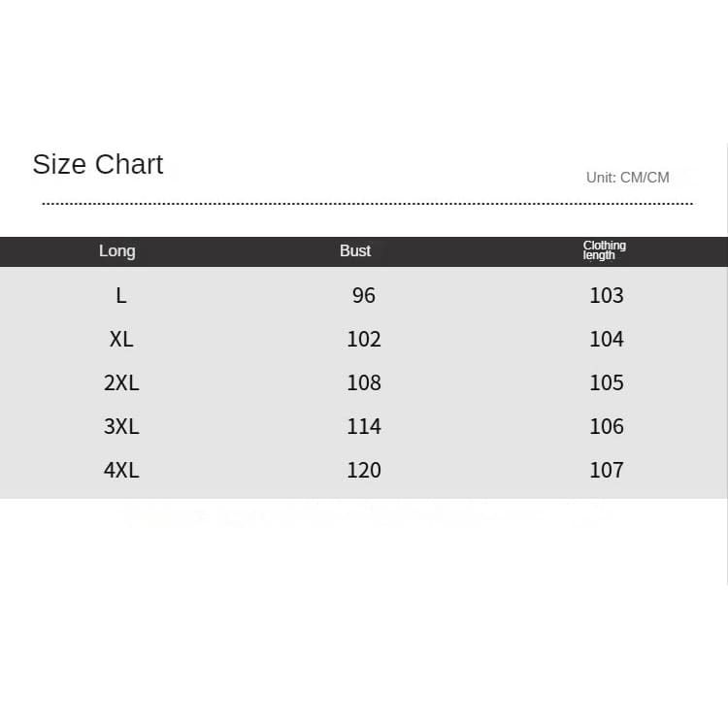Select bust value 114
This screenshot has height=728, width=728.
364,426
